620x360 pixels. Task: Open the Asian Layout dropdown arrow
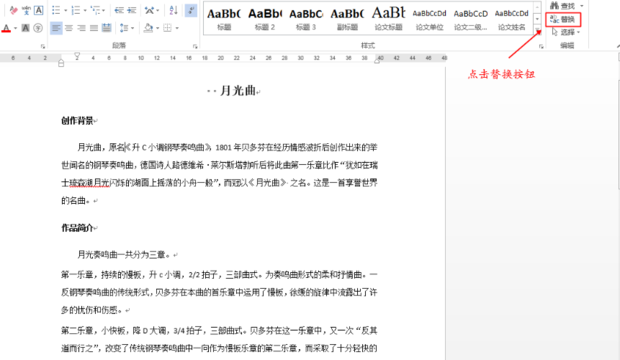click(158, 10)
